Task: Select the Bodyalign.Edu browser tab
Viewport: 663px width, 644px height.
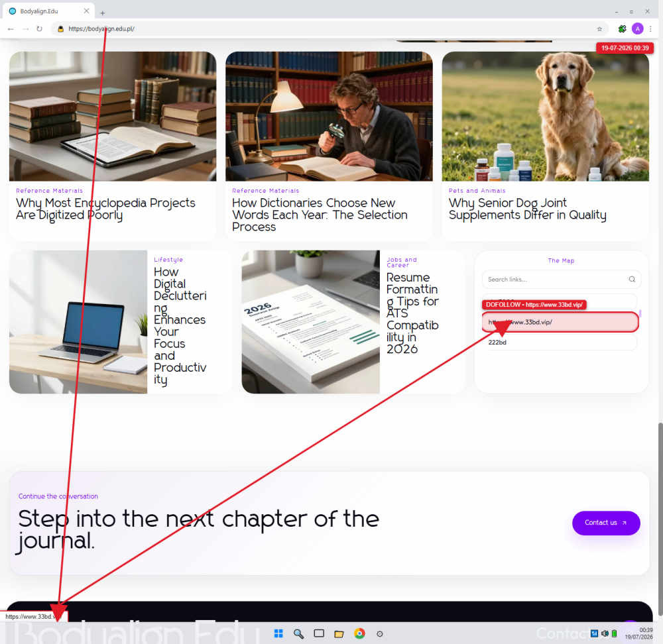Action: click(x=48, y=11)
